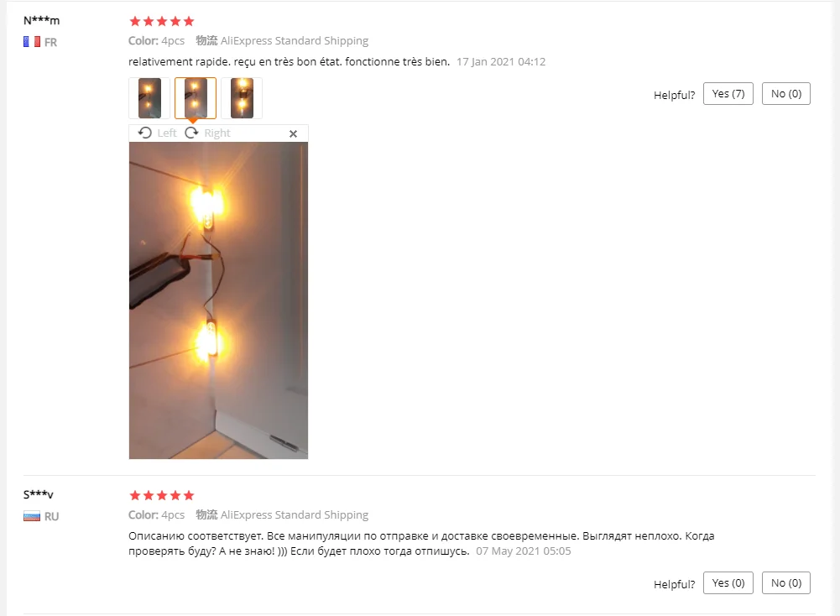Rotate the review photo right
The height and width of the screenshot is (616, 840).
click(x=207, y=133)
